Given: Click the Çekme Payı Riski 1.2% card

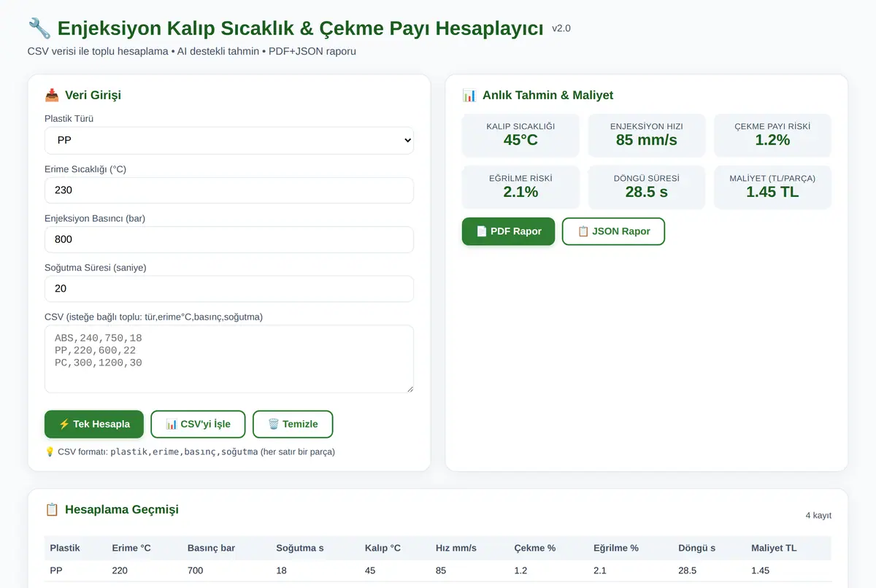Looking at the screenshot, I should point(772,135).
